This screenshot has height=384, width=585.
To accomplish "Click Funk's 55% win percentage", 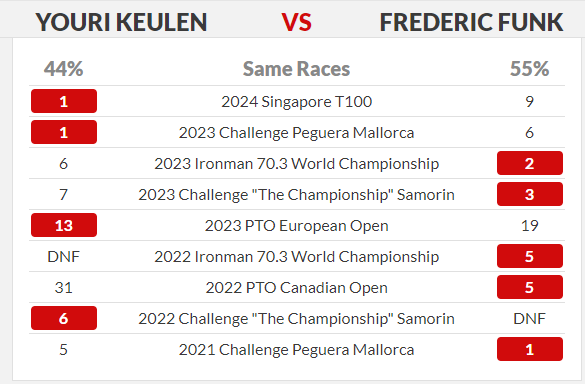I will (530, 69).
